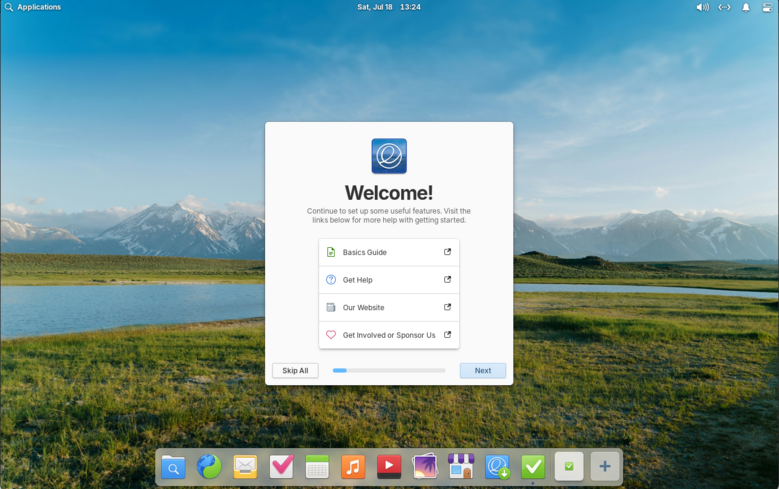Click the elementary logo in Welcome dialog
Screen dimensions: 779x489
point(389,156)
